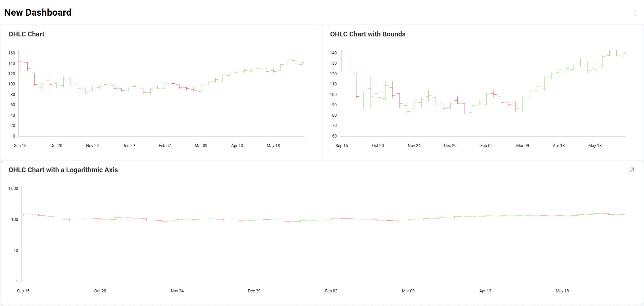Select the OHLC Chart title
644x306 pixels.
pos(27,34)
